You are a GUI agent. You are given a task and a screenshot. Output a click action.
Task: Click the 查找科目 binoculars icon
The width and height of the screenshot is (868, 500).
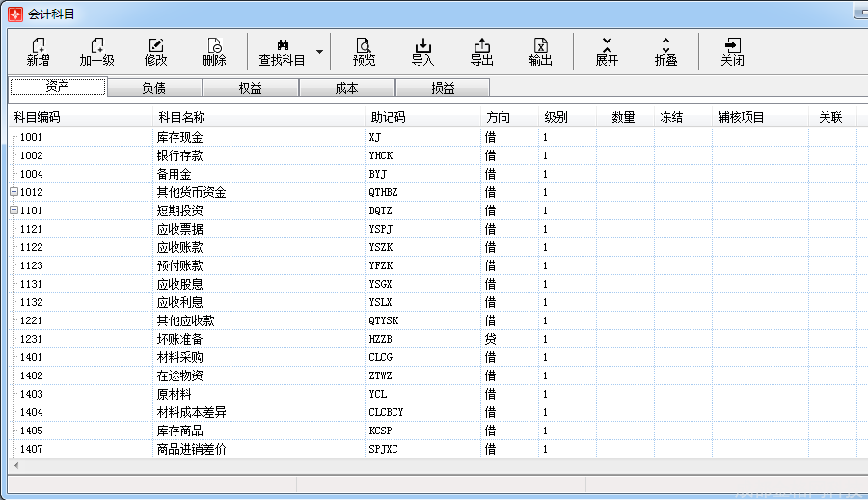(284, 45)
